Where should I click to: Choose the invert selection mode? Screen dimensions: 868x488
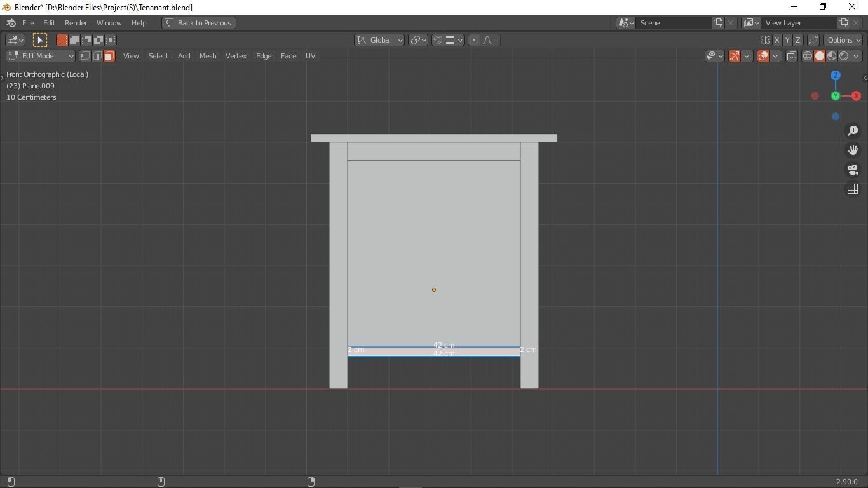98,40
